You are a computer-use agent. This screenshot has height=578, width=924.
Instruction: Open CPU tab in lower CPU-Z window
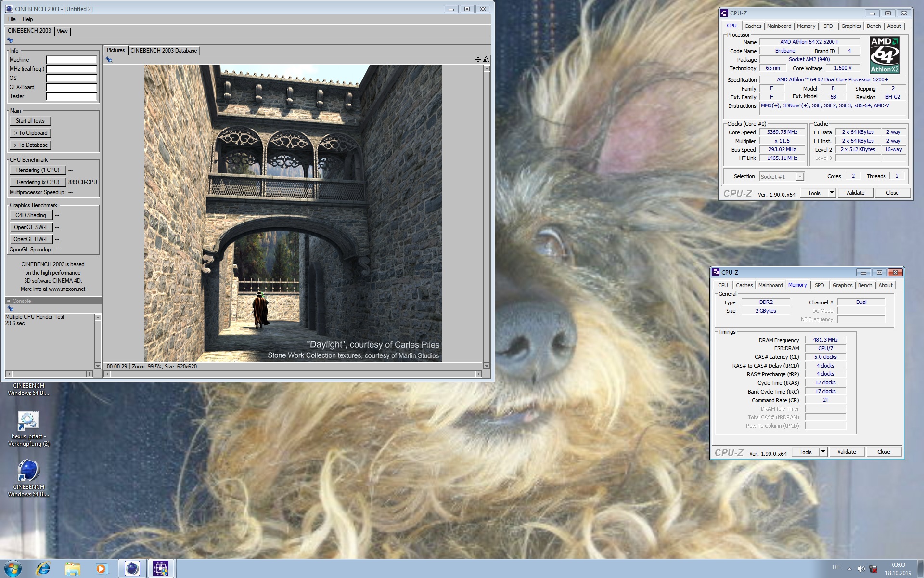(723, 285)
